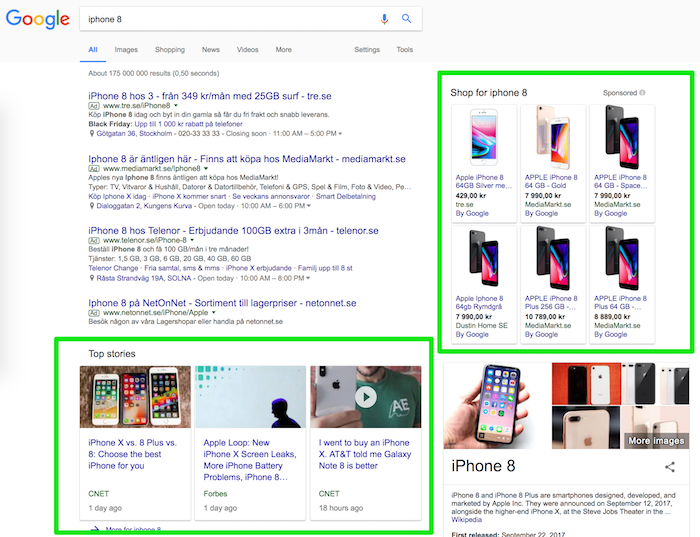
Task: Open search Settings
Action: click(367, 50)
